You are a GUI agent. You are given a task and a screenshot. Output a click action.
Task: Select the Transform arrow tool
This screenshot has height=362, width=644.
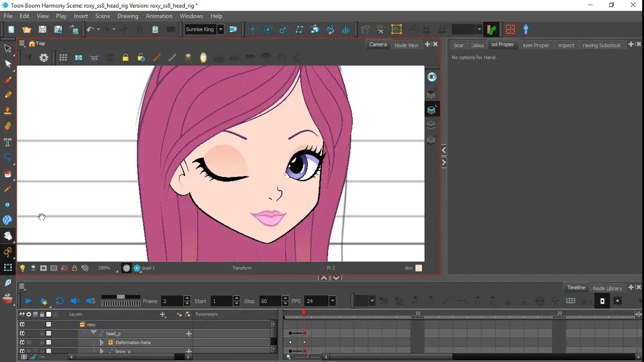click(x=8, y=49)
